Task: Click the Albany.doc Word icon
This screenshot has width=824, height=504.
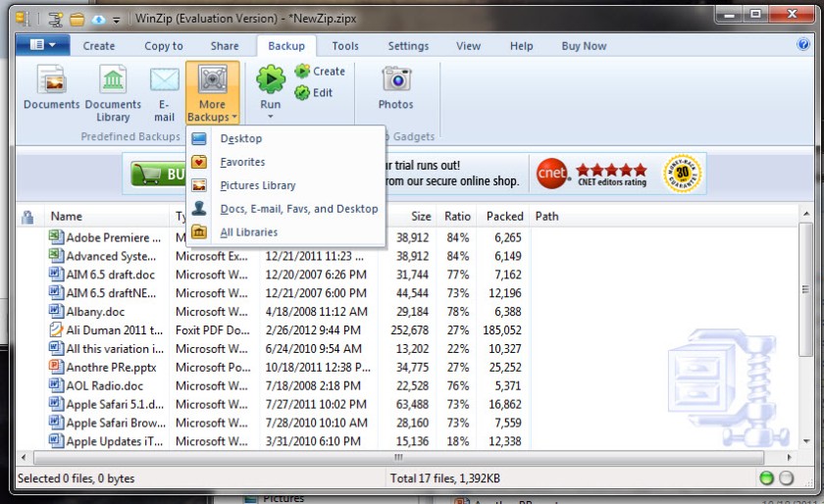Action: [x=56, y=311]
